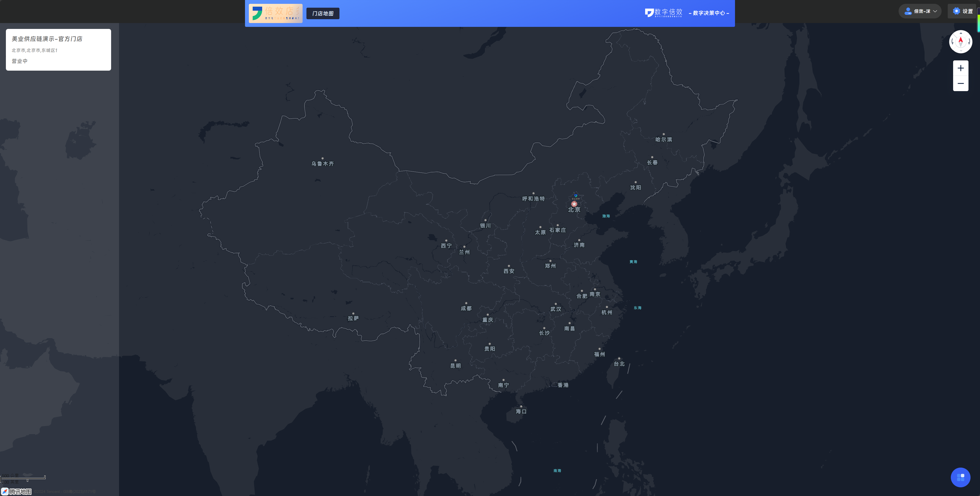This screenshot has width=980, height=496.
Task: Click the 数字决策中心 header title
Action: [709, 13]
